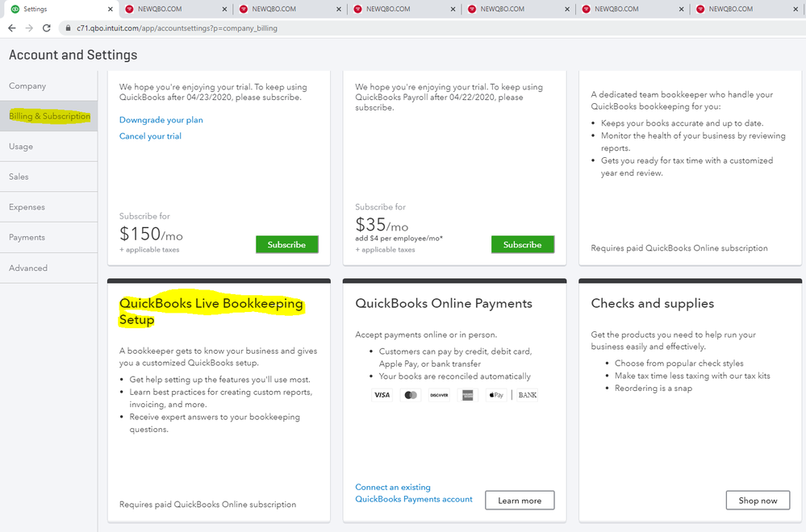Open the Downgrade your plan link
The height and width of the screenshot is (532, 806).
[x=160, y=119]
